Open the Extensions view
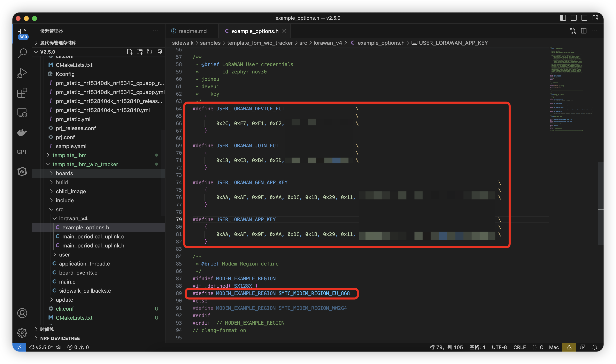616x364 pixels. (x=22, y=93)
